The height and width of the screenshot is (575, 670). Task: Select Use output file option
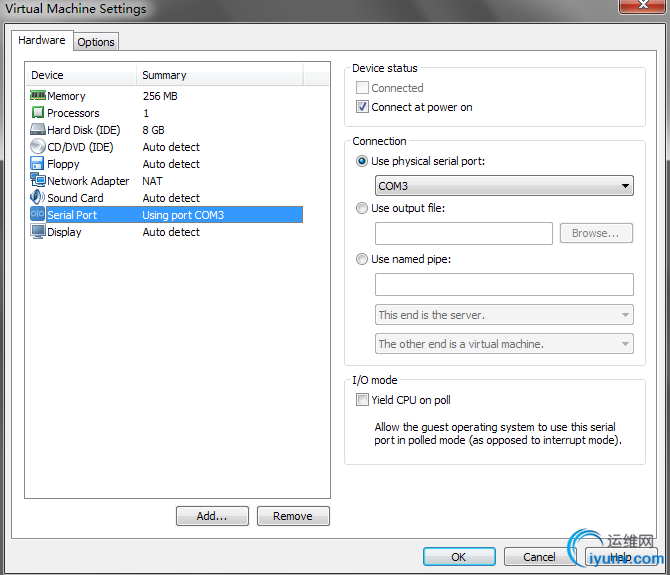(x=362, y=208)
